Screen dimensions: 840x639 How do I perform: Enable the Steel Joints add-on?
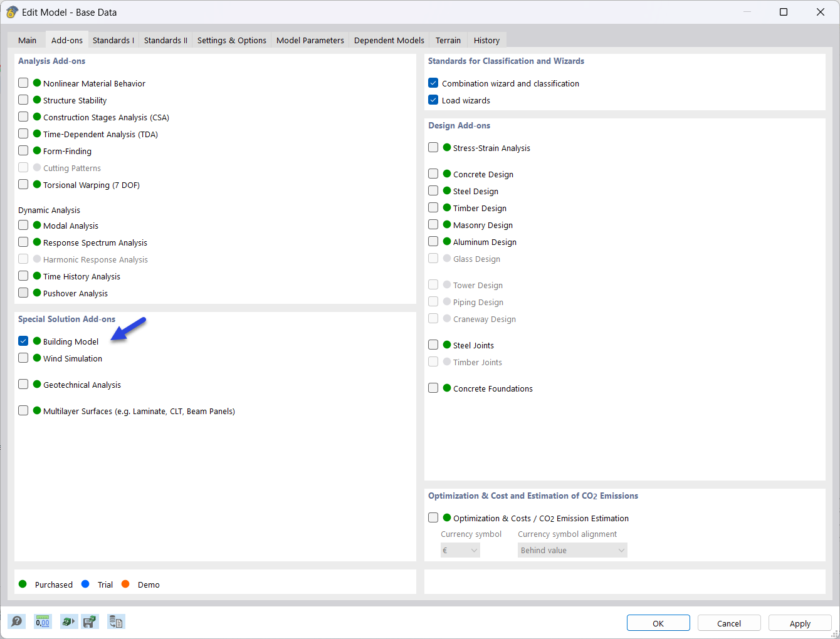433,345
